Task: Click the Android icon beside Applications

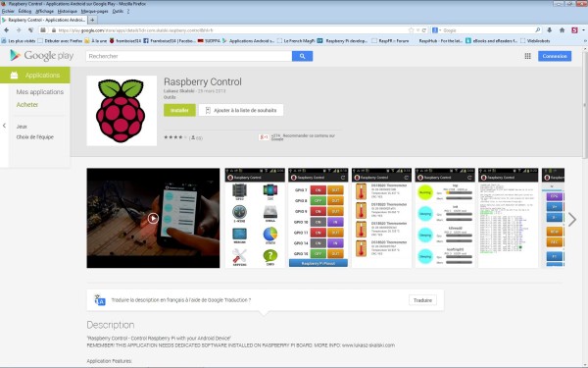Action: coord(14,76)
